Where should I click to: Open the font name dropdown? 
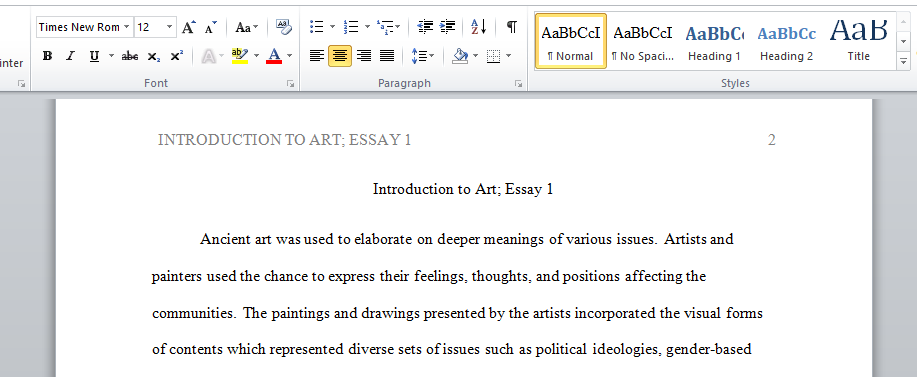pos(127,27)
